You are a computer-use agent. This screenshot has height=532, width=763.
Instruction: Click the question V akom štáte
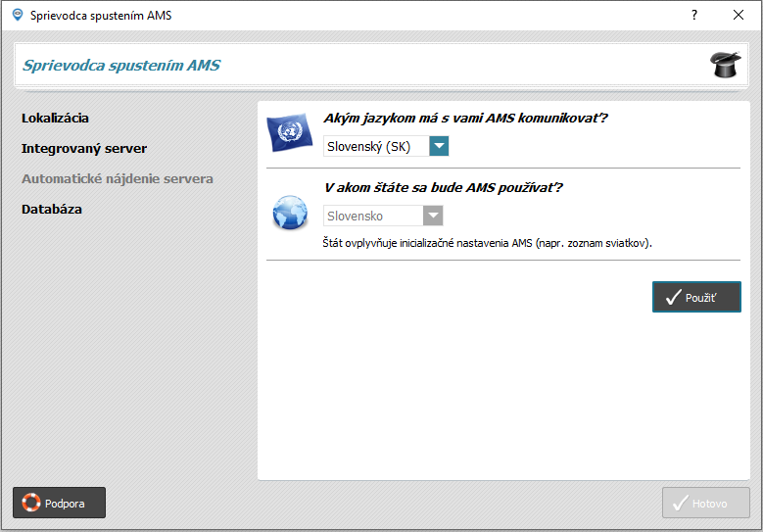(x=444, y=188)
